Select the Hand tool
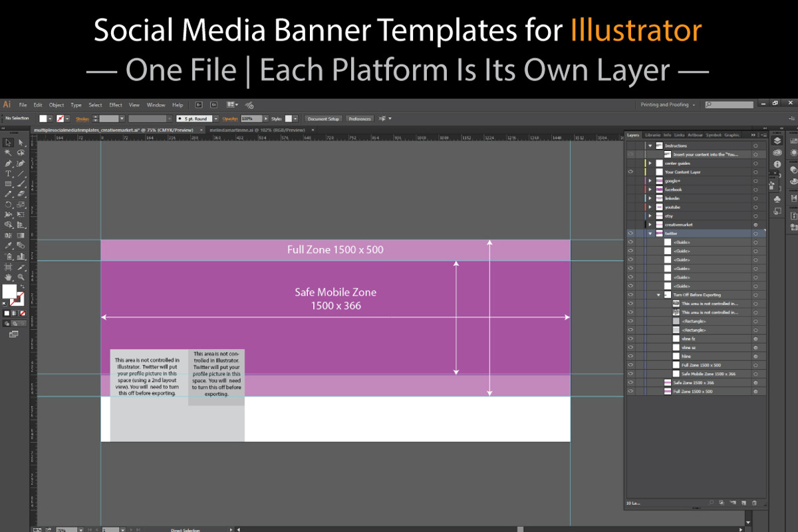Image resolution: width=798 pixels, height=532 pixels. pos(8,277)
